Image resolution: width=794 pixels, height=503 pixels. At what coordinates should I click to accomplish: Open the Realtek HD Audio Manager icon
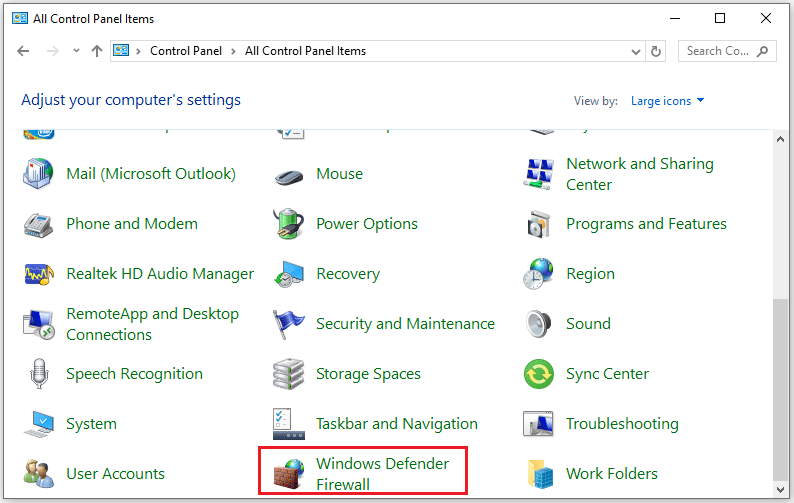pyautogui.click(x=38, y=274)
